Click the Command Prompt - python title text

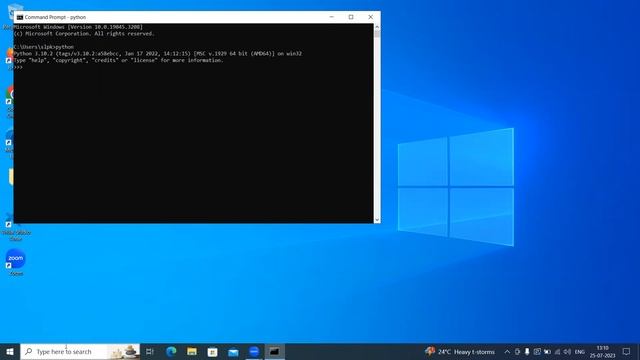tap(55, 17)
